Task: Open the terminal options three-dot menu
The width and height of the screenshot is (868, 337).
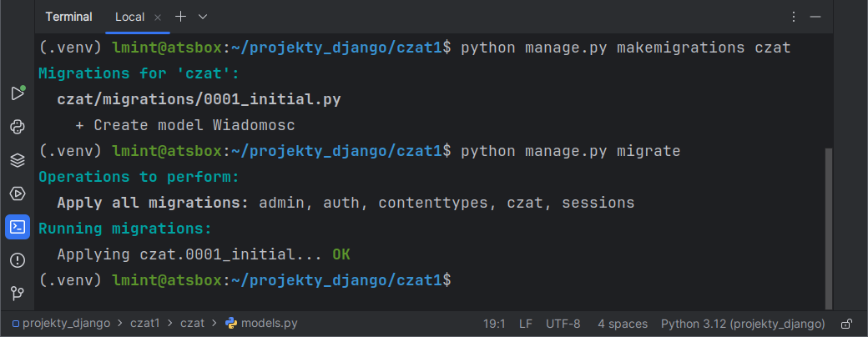Action: [x=793, y=17]
